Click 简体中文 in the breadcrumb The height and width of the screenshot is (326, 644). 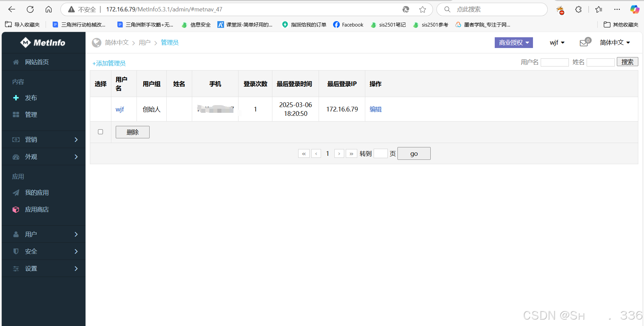pos(117,43)
